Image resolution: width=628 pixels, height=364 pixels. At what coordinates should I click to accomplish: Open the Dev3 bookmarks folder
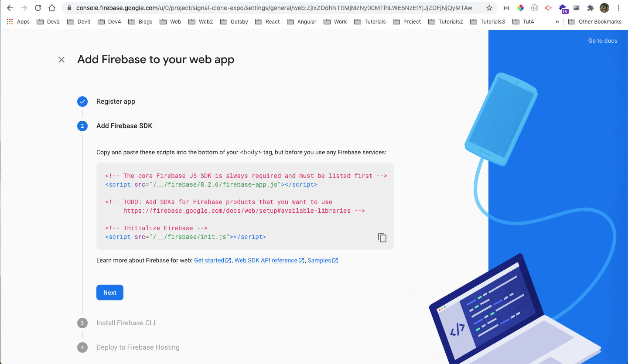coord(79,21)
